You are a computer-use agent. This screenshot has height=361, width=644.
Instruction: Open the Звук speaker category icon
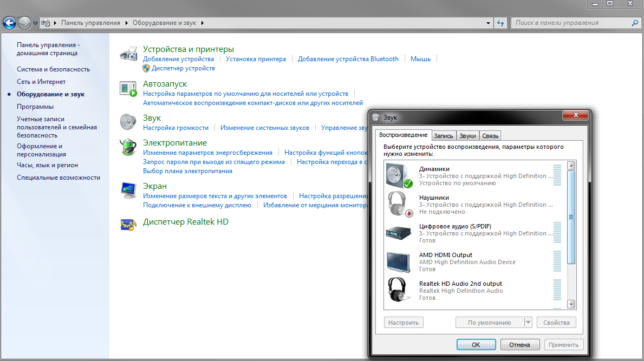click(x=129, y=122)
